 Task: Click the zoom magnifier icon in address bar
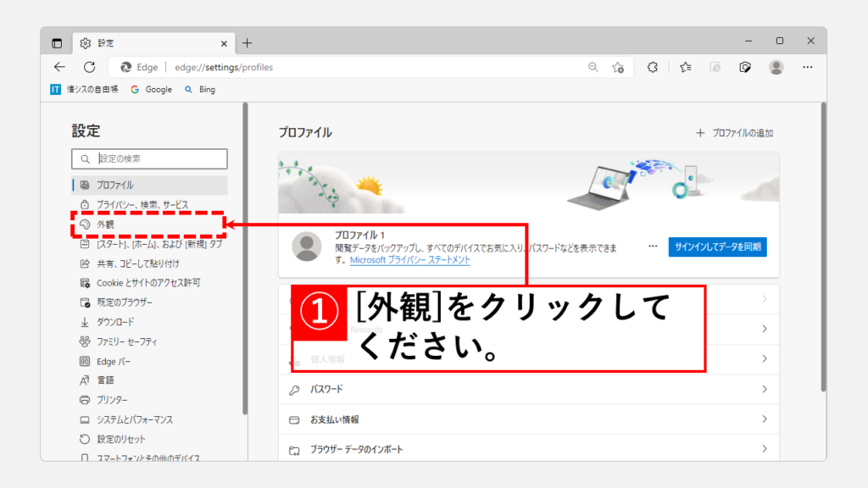[x=593, y=67]
